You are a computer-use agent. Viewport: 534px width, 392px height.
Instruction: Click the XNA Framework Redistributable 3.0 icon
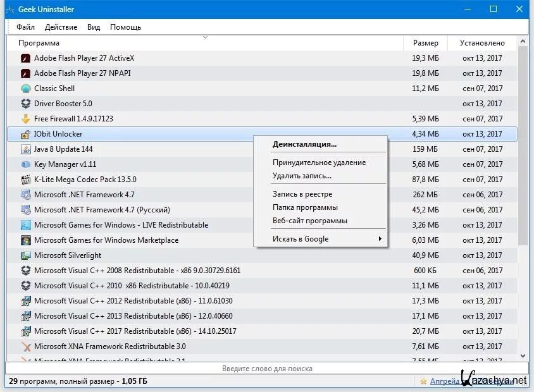[25, 346]
